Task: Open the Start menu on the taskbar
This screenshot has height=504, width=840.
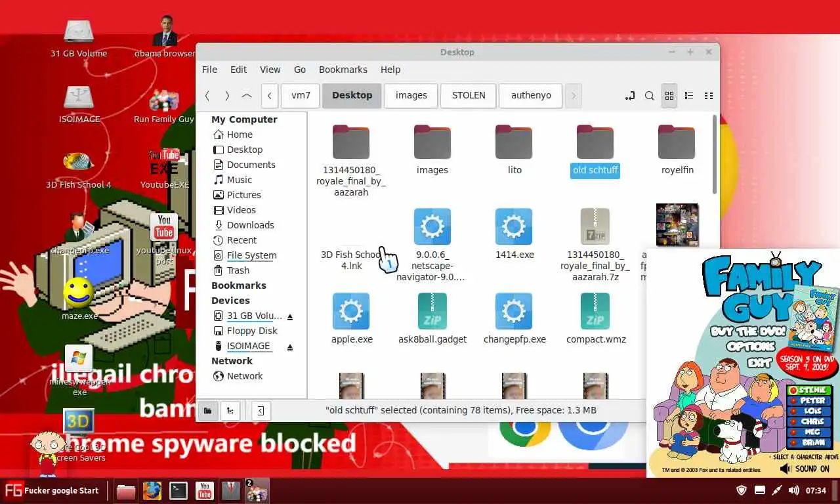Action: pos(52,490)
